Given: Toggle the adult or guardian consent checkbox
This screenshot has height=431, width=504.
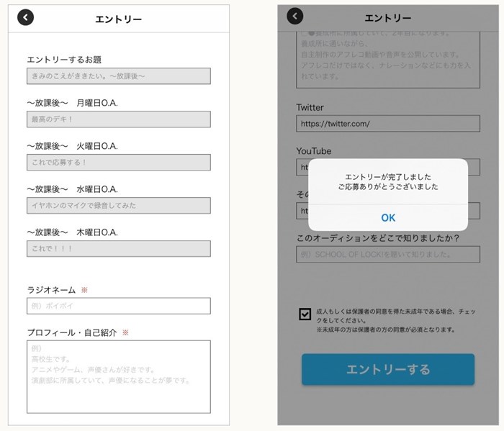Looking at the screenshot, I should coord(305,314).
